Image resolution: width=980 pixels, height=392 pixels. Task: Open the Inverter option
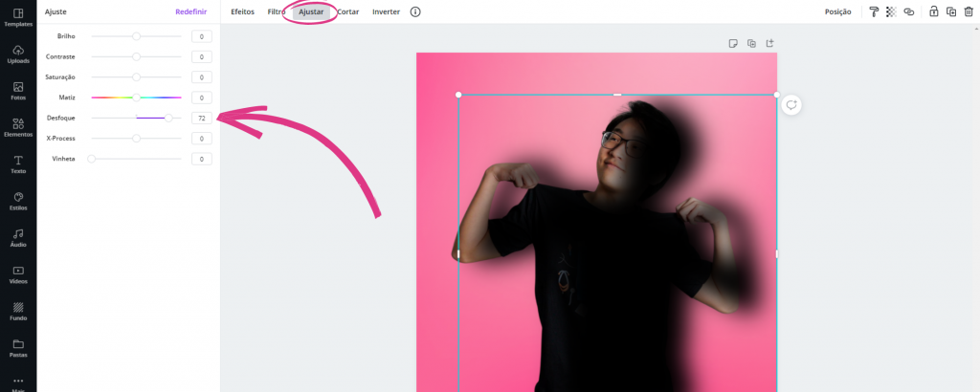tap(387, 11)
